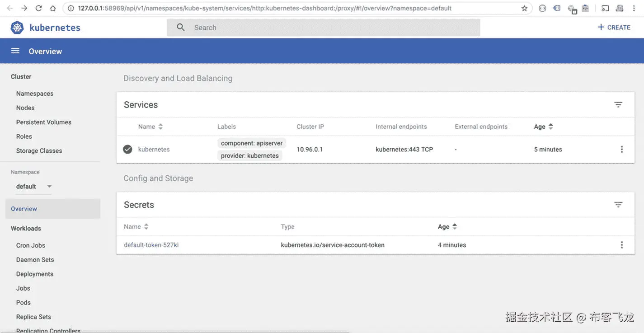Open the Namespace dropdown showing default

[34, 187]
